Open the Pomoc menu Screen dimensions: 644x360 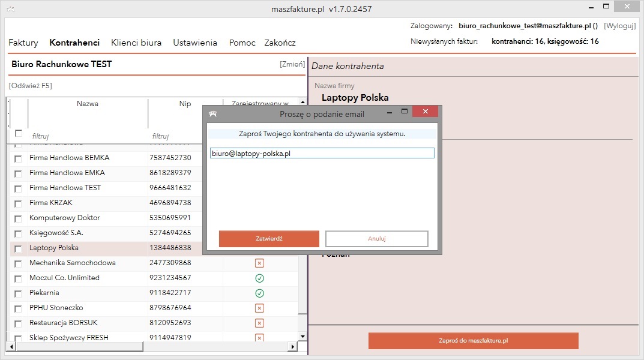point(242,43)
